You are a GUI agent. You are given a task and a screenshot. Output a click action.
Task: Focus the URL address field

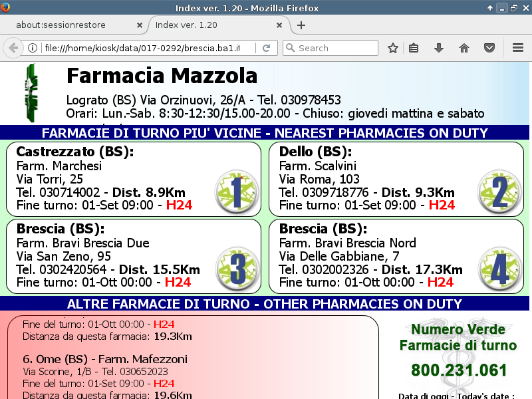pos(146,48)
